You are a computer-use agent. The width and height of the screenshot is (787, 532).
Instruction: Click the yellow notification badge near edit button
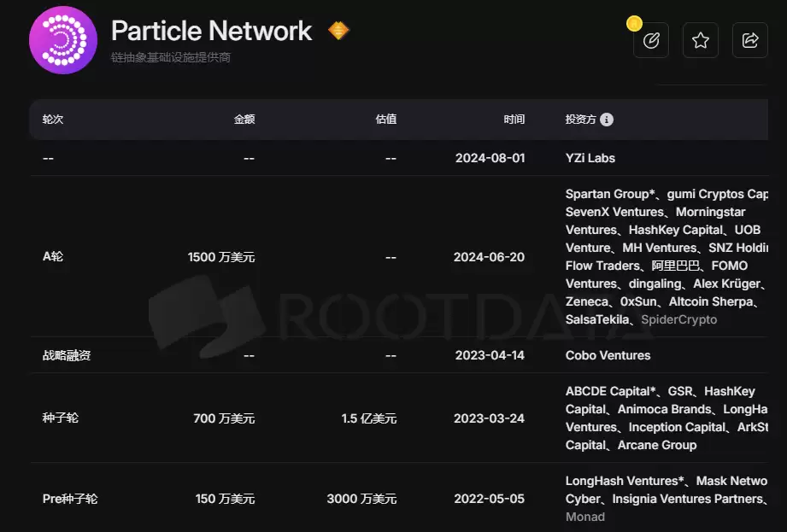(x=633, y=24)
